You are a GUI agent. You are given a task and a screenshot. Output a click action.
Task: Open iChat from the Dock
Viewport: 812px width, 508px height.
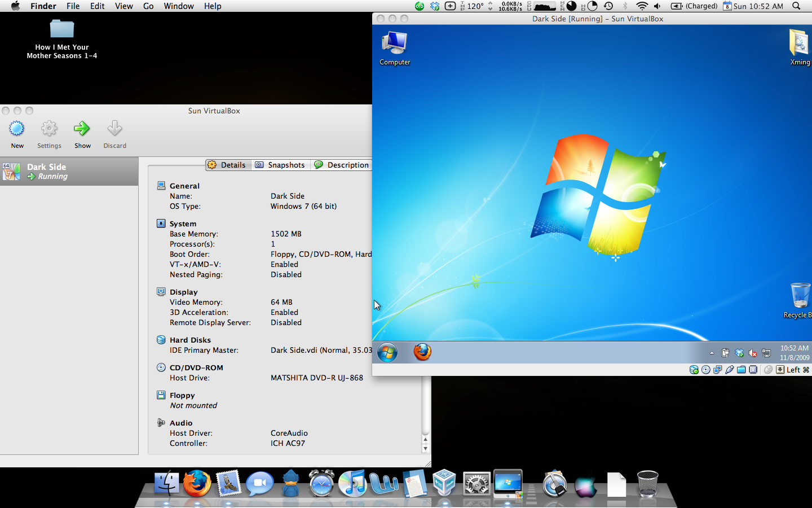(x=260, y=484)
